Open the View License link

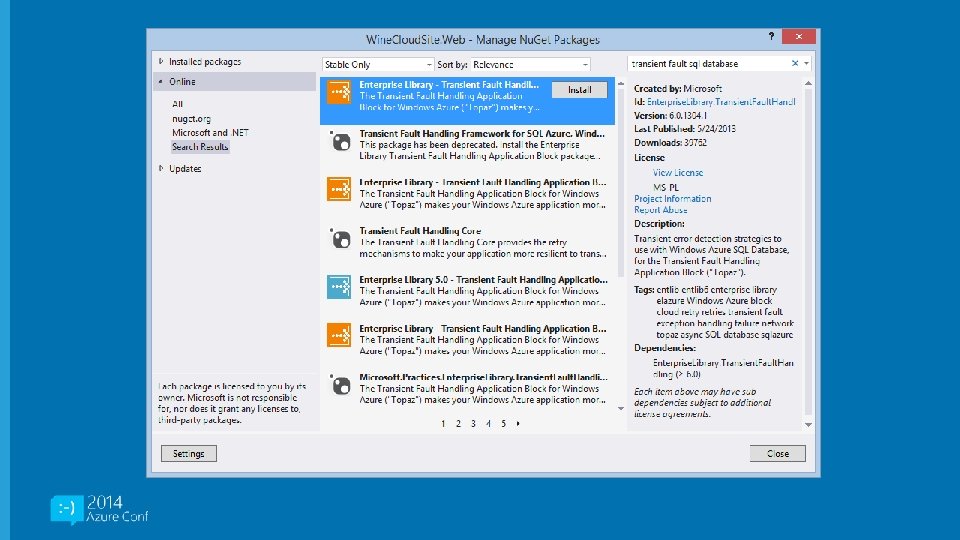tap(677, 173)
